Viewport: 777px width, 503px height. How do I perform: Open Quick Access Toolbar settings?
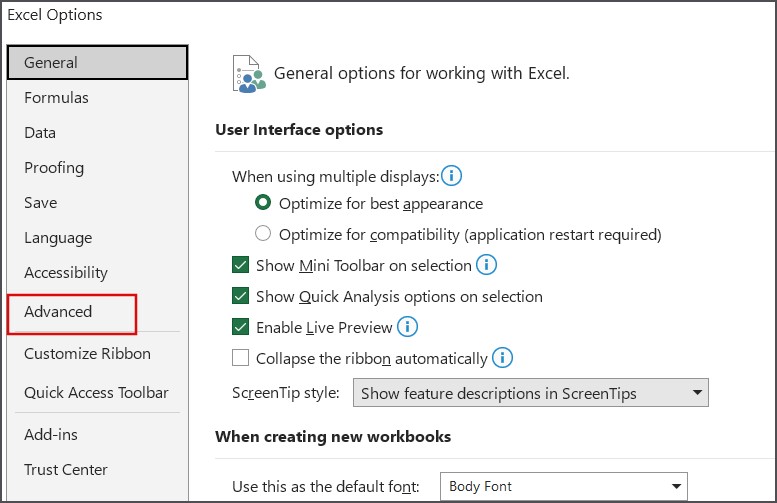(96, 393)
